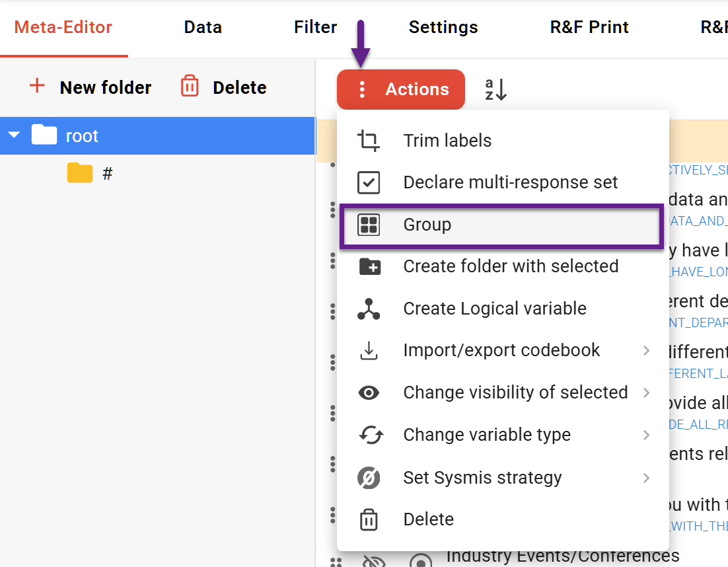Open the Settings tab
The height and width of the screenshot is (567, 728).
coord(443,27)
